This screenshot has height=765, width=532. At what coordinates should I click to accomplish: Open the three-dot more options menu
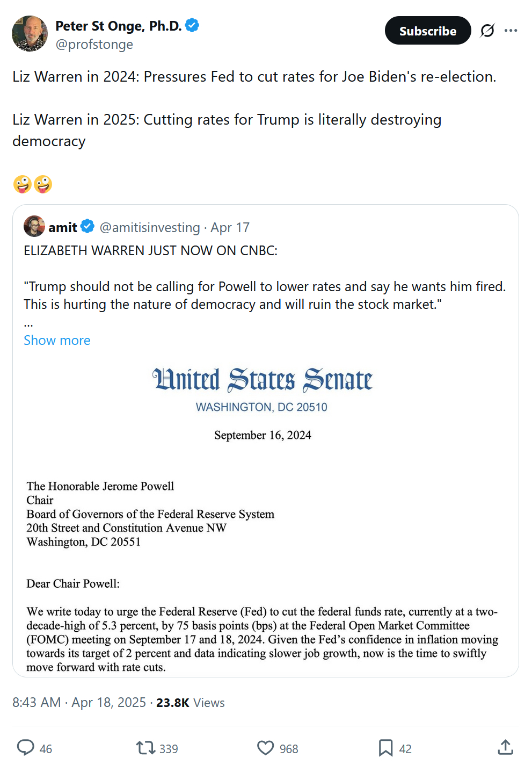[x=511, y=31]
